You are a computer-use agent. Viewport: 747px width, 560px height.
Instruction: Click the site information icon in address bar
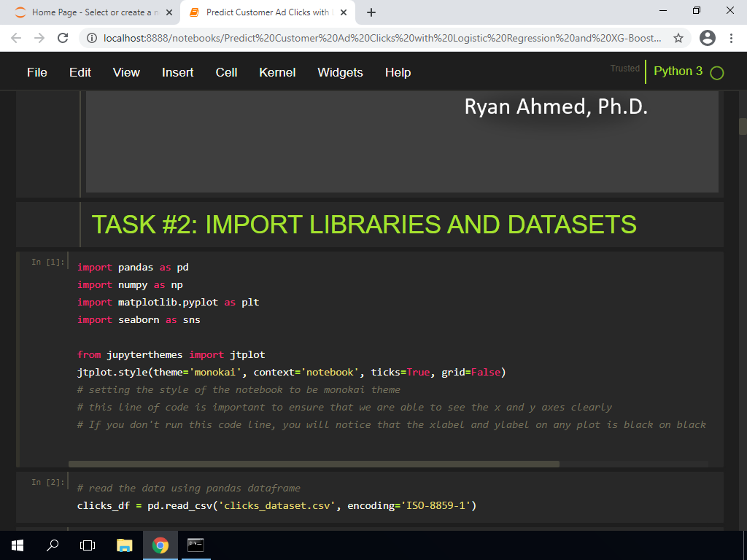(x=92, y=38)
